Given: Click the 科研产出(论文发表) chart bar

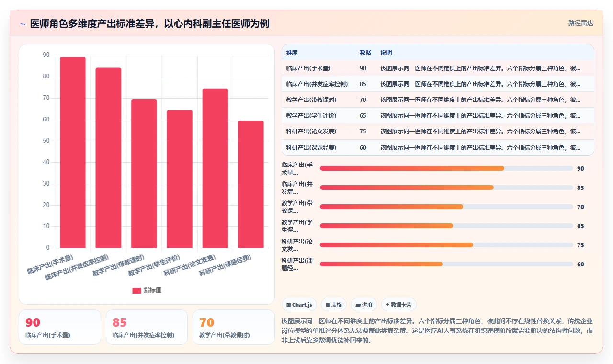Looking at the screenshot, I should (215, 168).
